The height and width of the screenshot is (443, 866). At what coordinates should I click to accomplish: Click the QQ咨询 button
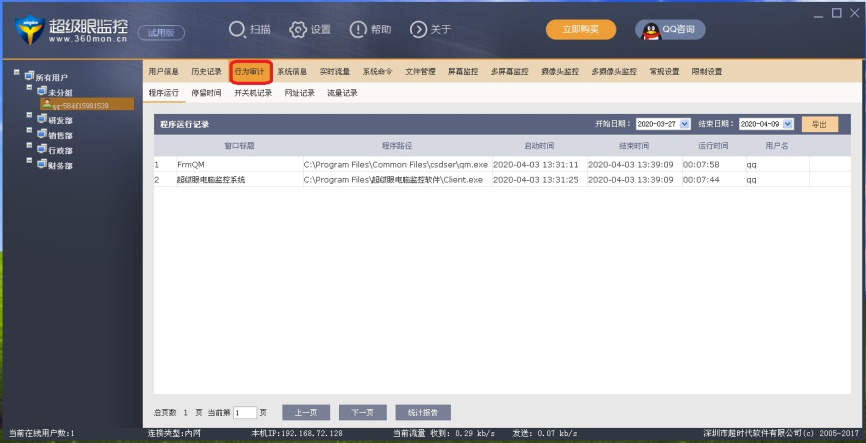[670, 30]
